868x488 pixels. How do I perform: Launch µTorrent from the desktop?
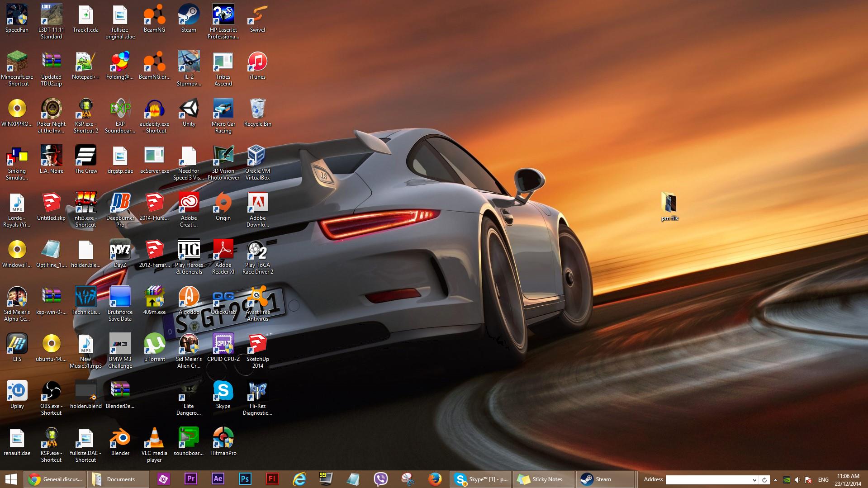[154, 348]
